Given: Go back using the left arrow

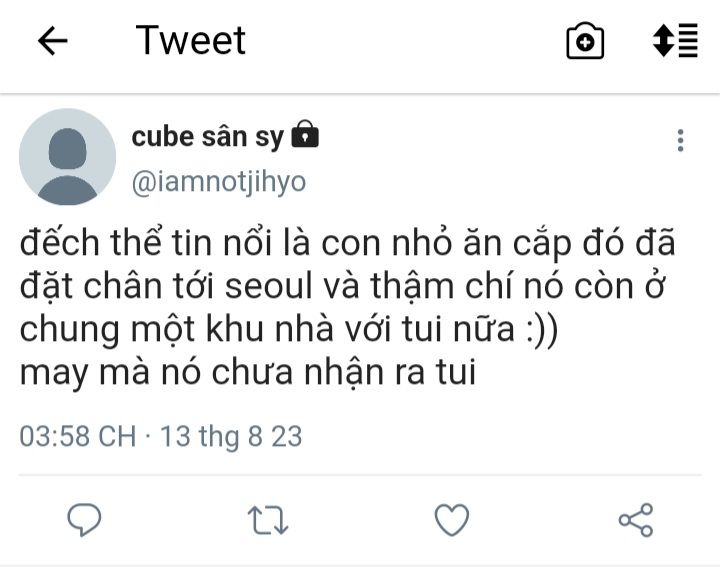Looking at the screenshot, I should tap(53, 41).
